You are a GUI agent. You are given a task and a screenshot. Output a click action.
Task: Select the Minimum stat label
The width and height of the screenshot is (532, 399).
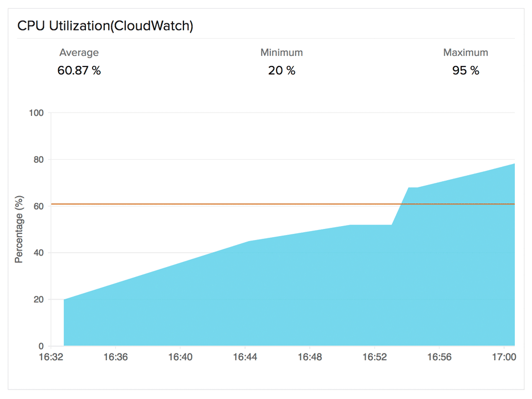click(x=282, y=53)
